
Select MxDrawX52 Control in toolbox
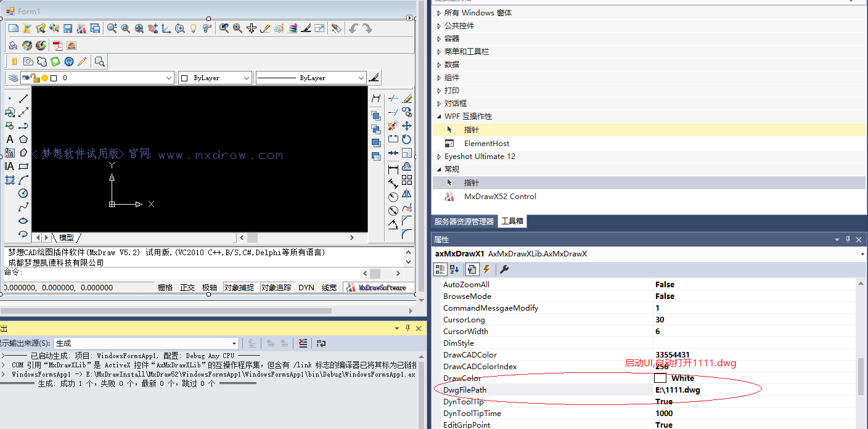click(x=500, y=197)
